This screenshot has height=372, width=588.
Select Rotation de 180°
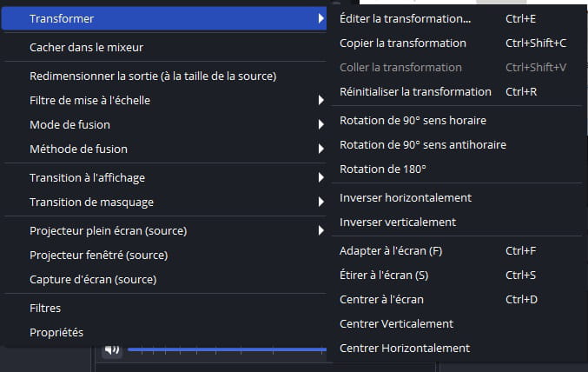point(456,169)
